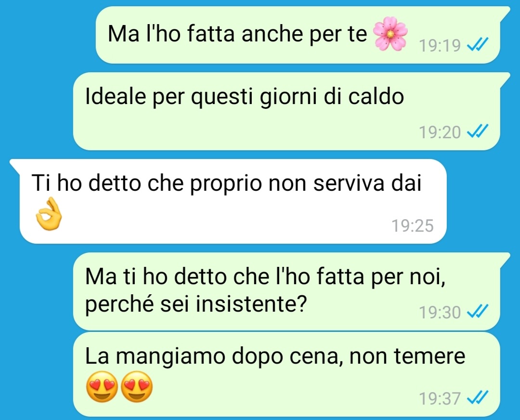The image size is (520, 420).
Task: Click the blue chat background beside the received message
Action: coord(482,201)
